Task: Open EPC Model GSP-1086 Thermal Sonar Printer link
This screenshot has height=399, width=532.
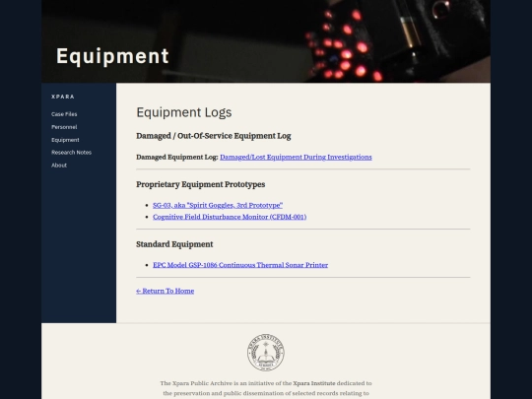Action: [240, 265]
